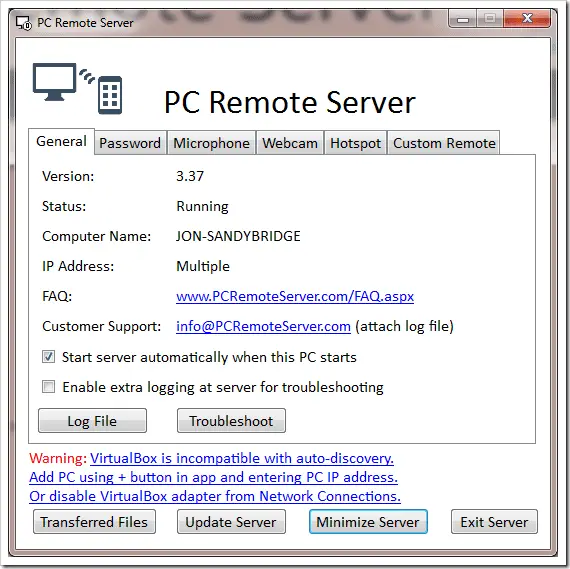Click the info@PCRemoteServer.com email link
The height and width of the screenshot is (569, 570).
point(263,326)
